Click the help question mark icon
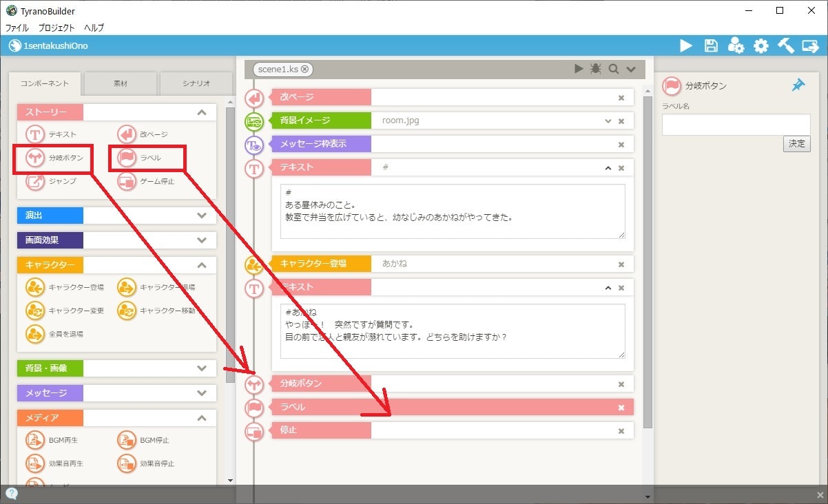 point(12,493)
